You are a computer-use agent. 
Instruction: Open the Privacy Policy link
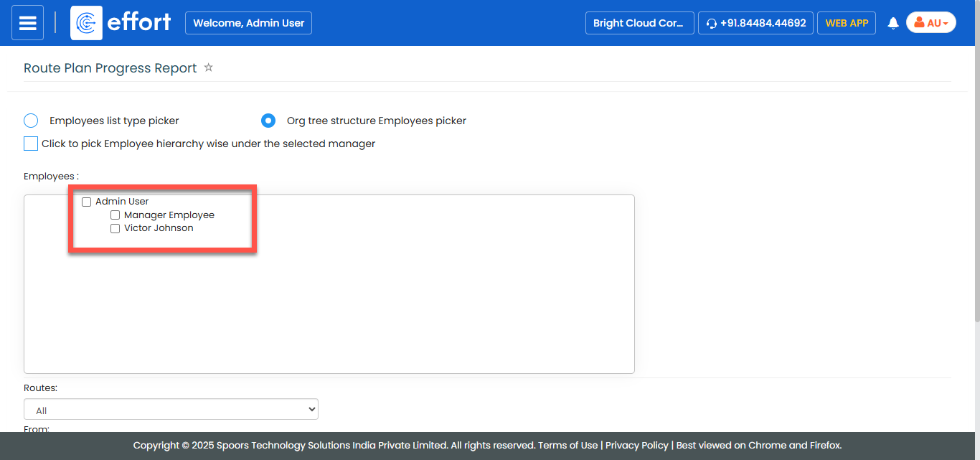pyautogui.click(x=636, y=445)
